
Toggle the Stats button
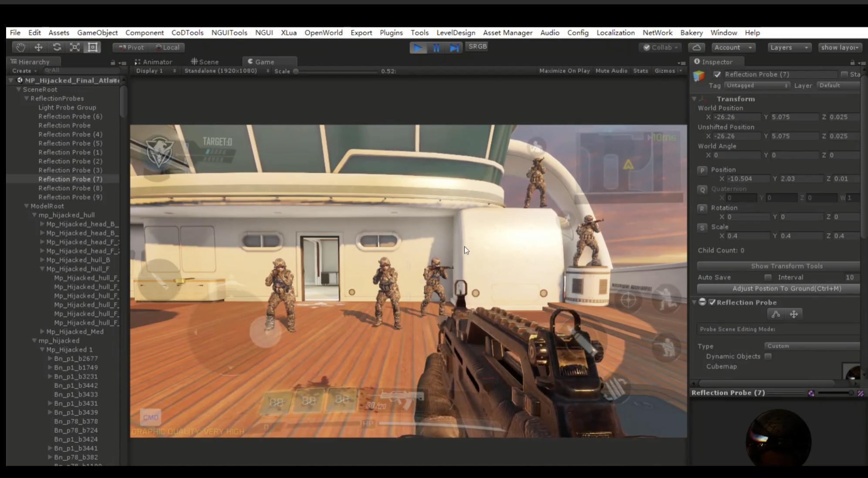point(640,71)
